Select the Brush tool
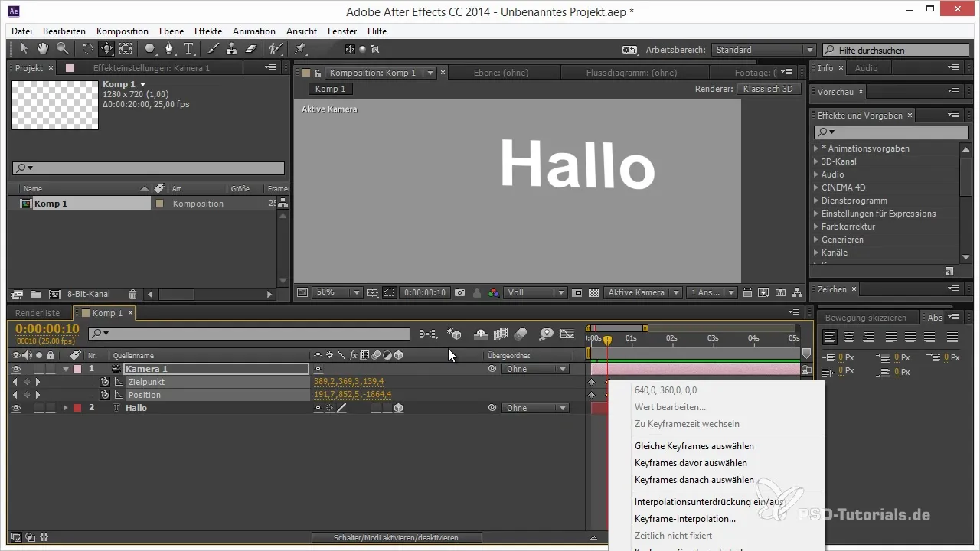 pyautogui.click(x=214, y=48)
